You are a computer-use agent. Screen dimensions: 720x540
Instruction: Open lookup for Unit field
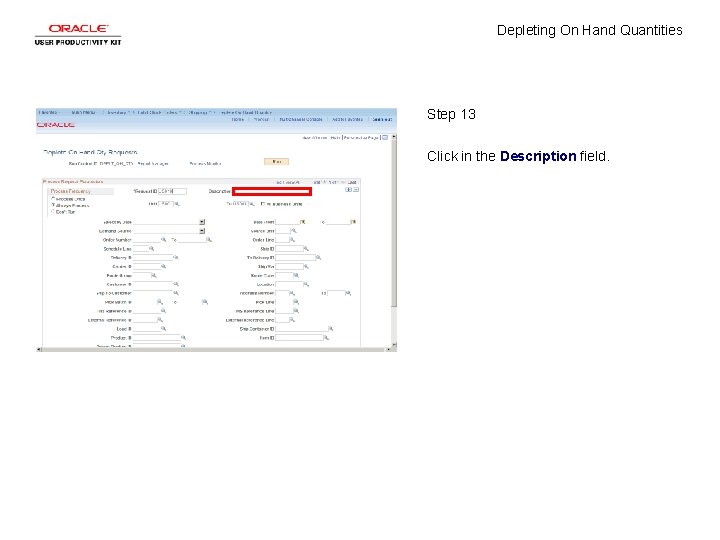tap(177, 204)
